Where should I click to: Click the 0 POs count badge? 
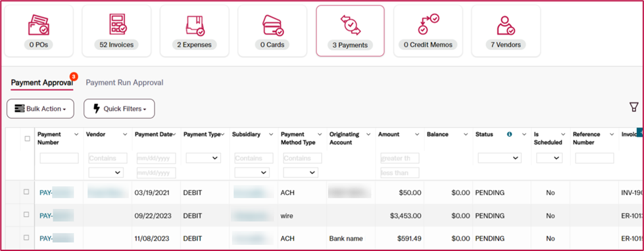(39, 45)
